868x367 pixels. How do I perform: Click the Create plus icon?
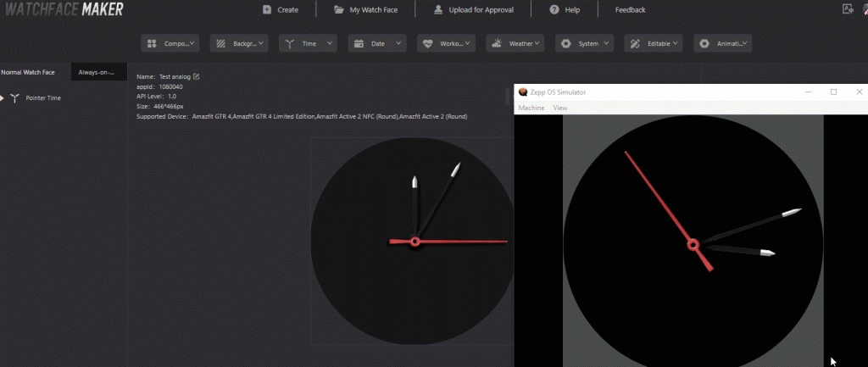[x=267, y=9]
